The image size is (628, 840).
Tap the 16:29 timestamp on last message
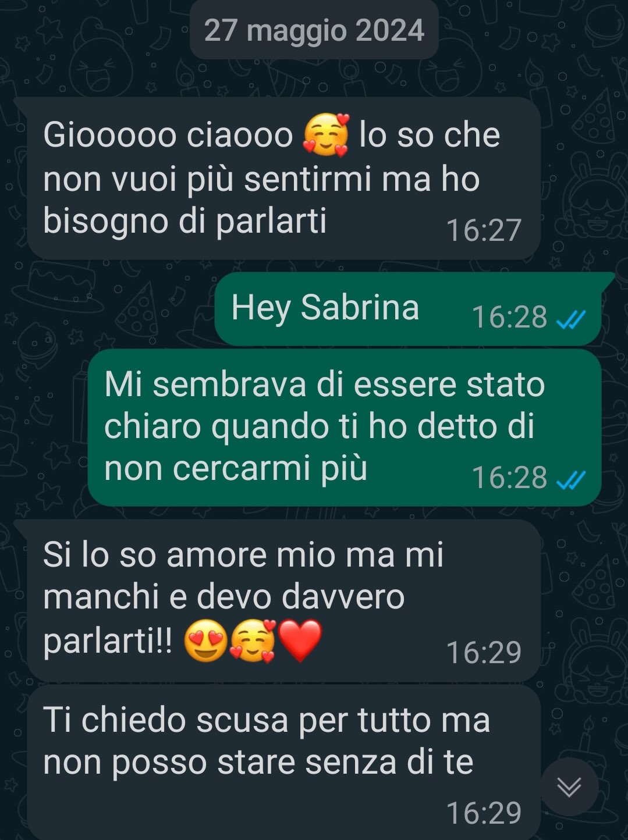[484, 813]
